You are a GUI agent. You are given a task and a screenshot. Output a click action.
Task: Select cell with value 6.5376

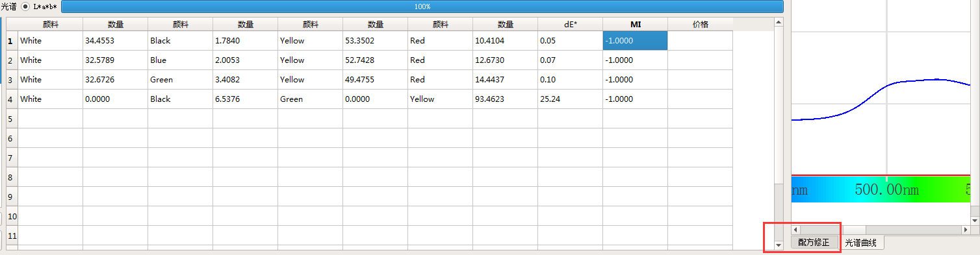pyautogui.click(x=245, y=99)
